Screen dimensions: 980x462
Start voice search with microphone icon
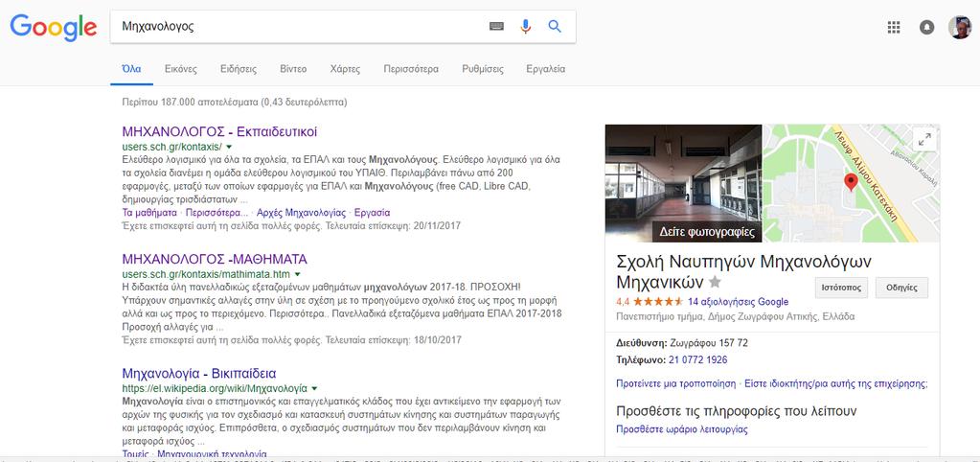pyautogui.click(x=525, y=26)
